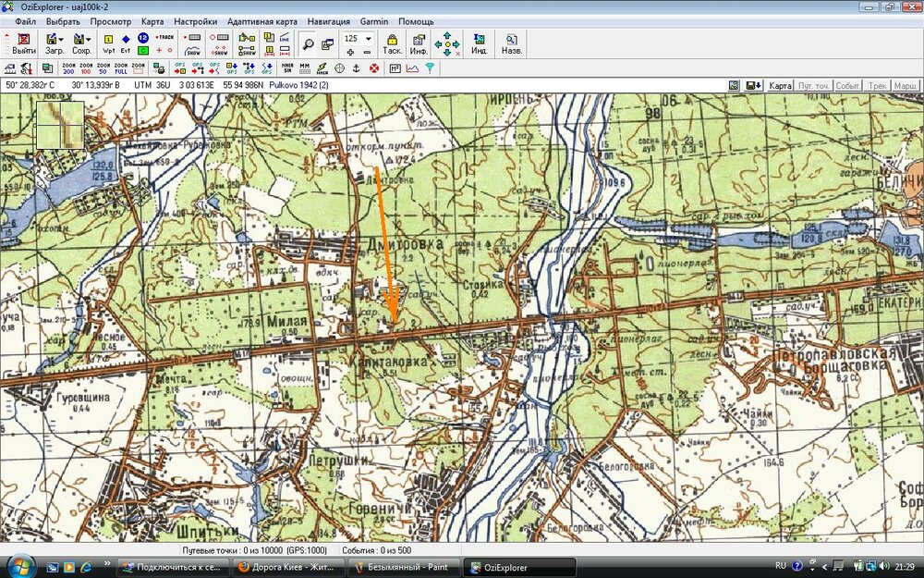Toggle the Пут. точ. waypoints button
924x578 pixels.
pyautogui.click(x=814, y=85)
